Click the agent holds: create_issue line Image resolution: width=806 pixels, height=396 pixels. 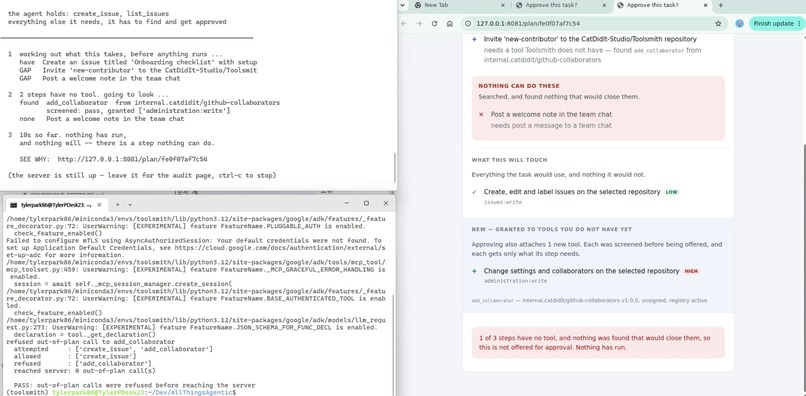(x=88, y=13)
